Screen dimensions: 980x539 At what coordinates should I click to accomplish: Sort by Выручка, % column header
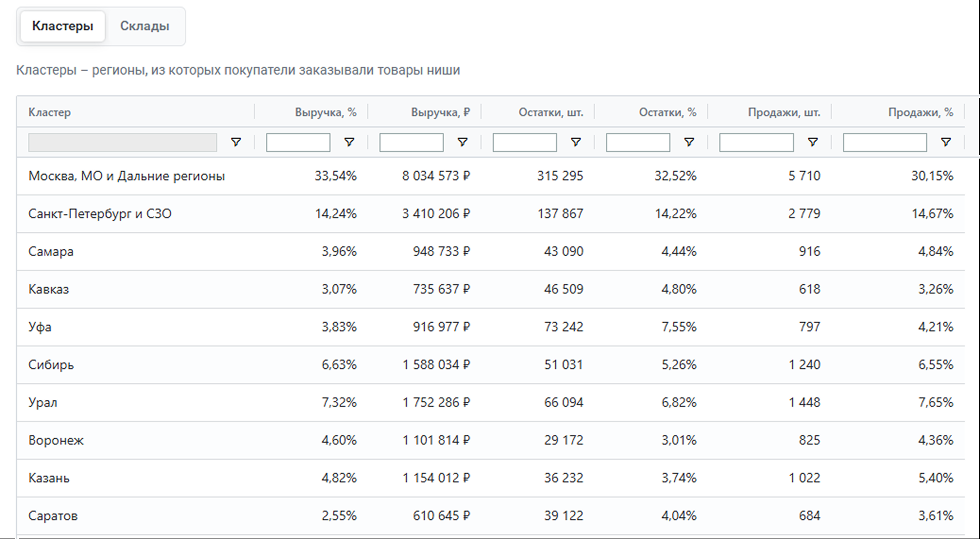(x=325, y=112)
